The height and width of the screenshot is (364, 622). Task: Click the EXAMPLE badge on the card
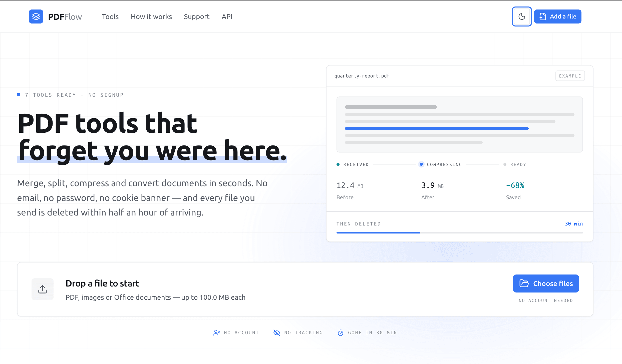click(570, 76)
